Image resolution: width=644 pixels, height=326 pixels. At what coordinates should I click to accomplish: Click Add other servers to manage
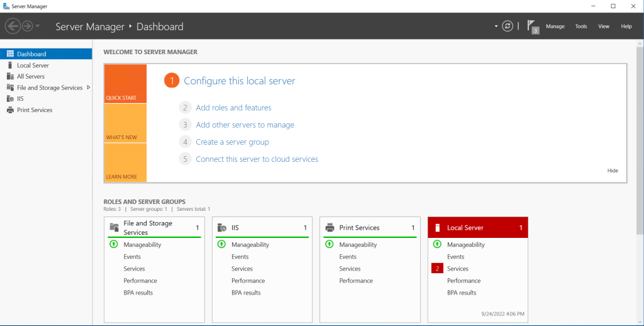[245, 125]
